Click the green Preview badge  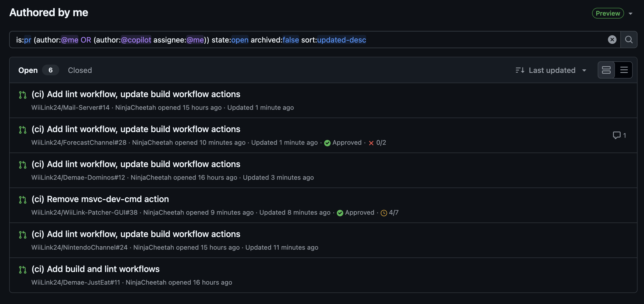pos(608,13)
